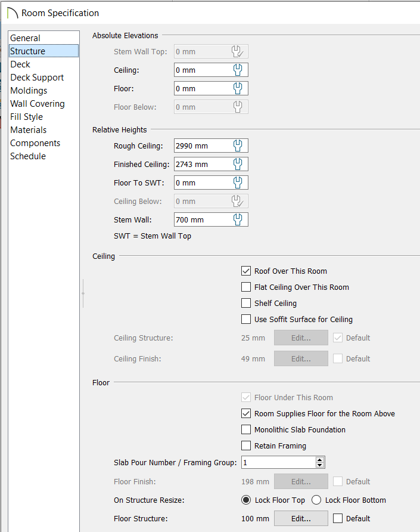Click Edit for Ceiling Structure

pos(301,338)
